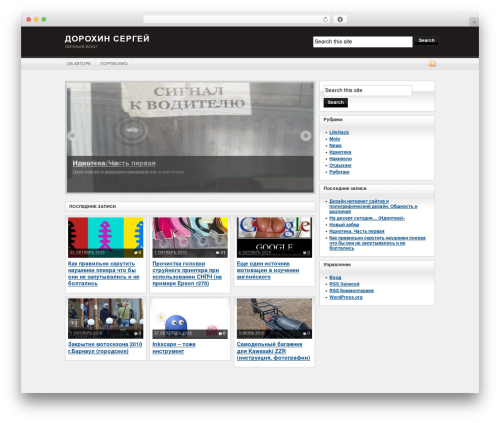Open post Прочистка головки струйного принтера

[x=187, y=274]
